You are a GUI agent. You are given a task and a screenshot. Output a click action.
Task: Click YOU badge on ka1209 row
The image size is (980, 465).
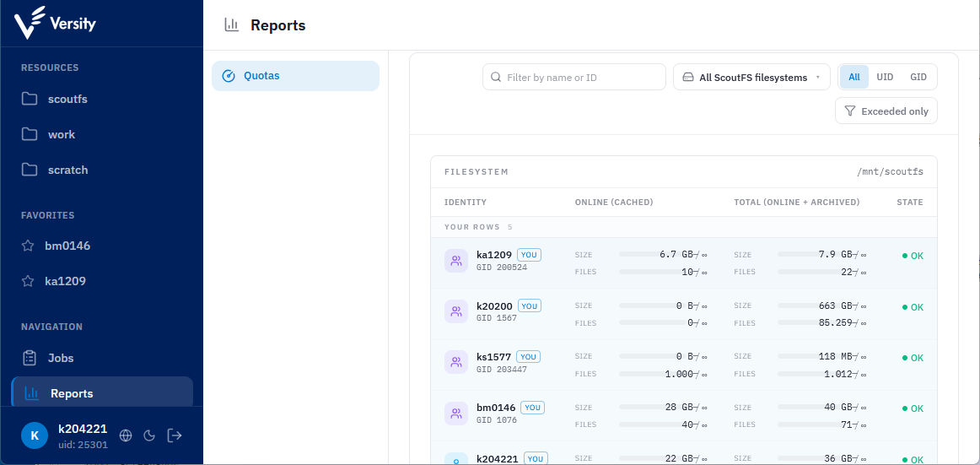click(x=529, y=255)
